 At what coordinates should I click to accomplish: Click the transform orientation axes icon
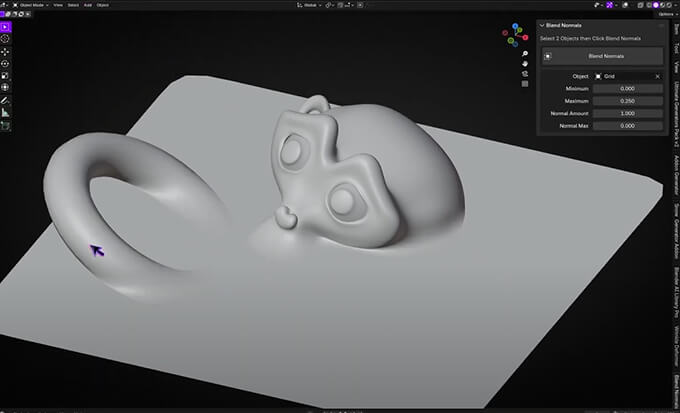pos(299,5)
